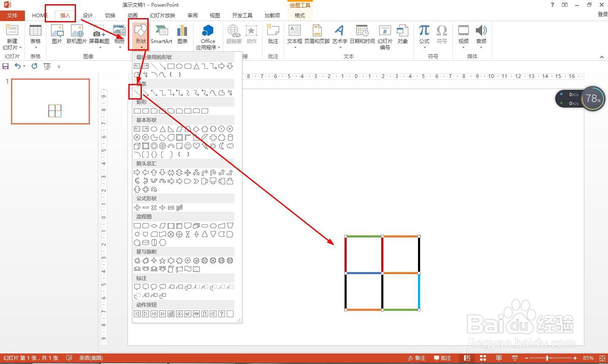
Task: Click the 图表 chart icon
Action: click(x=182, y=34)
